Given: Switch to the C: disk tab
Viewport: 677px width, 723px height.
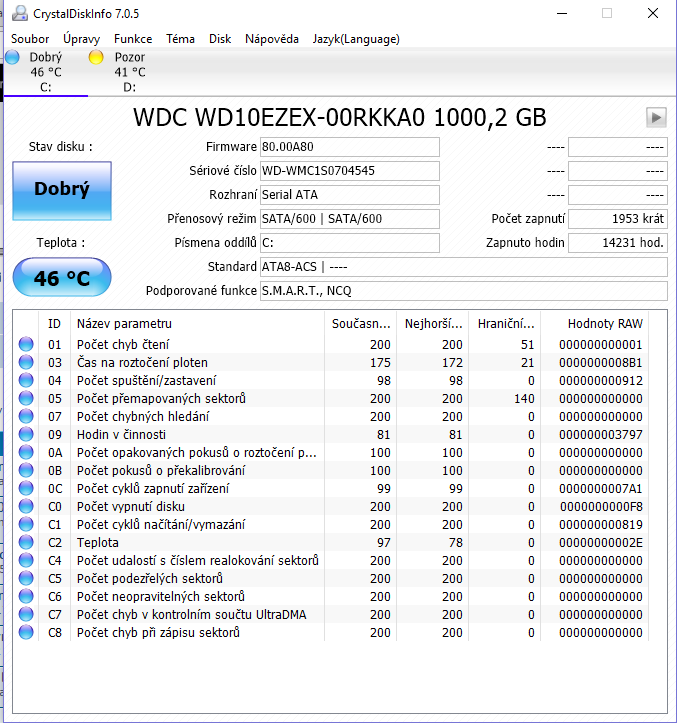Looking at the screenshot, I should pyautogui.click(x=46, y=72).
